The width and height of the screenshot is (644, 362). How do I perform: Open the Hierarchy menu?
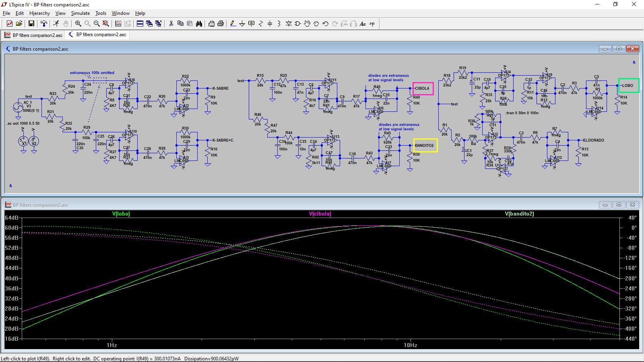pos(39,13)
